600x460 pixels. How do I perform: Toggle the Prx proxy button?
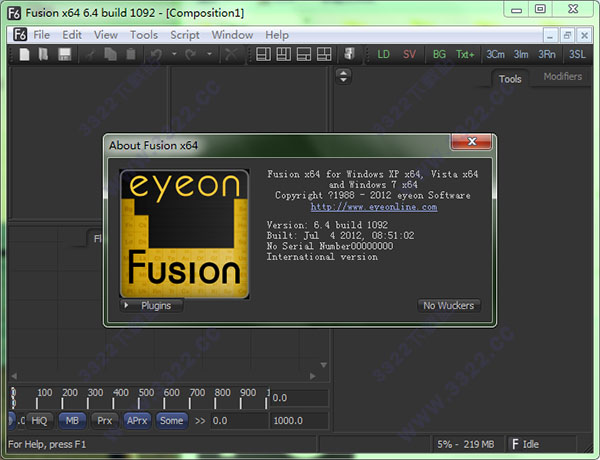pos(104,421)
